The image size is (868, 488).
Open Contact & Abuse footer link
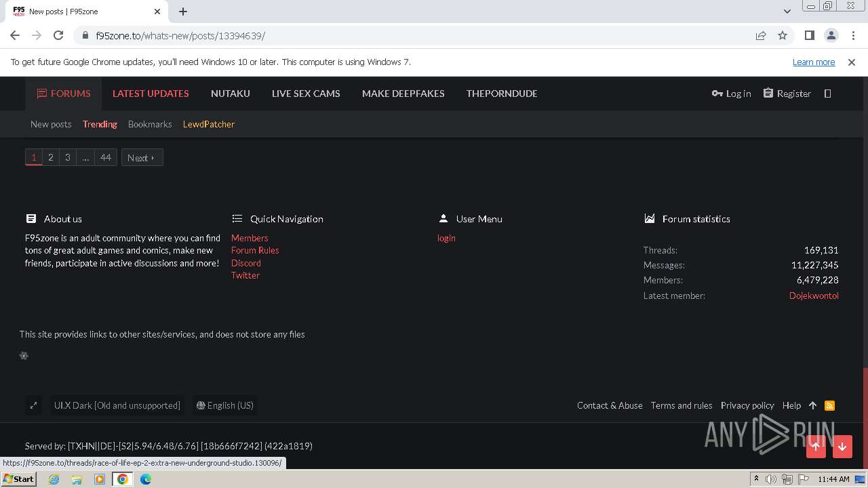click(x=610, y=405)
